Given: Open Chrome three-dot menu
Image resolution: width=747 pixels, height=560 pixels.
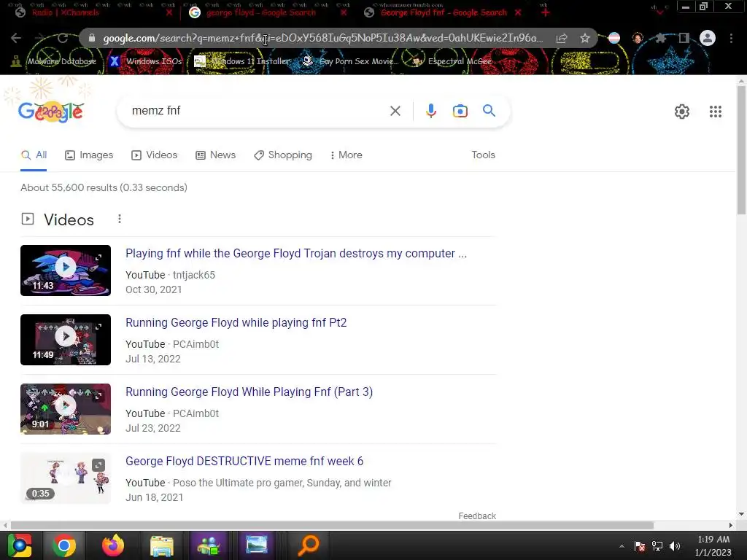Looking at the screenshot, I should pyautogui.click(x=731, y=38).
